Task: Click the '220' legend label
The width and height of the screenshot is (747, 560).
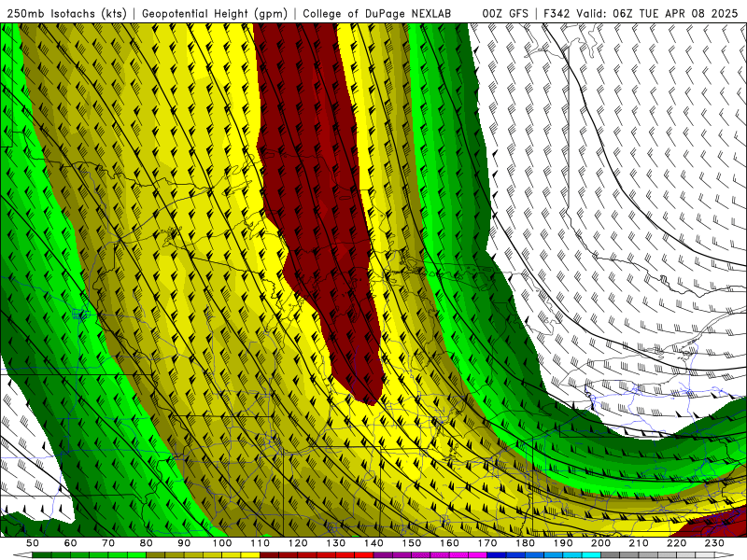Action: pyautogui.click(x=677, y=543)
